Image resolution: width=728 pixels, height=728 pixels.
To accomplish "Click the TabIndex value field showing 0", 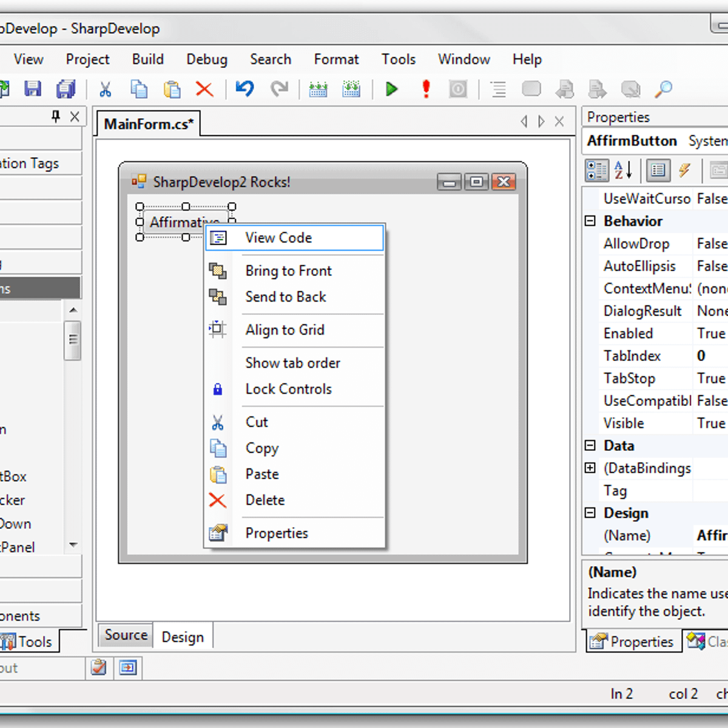I will tap(711, 356).
